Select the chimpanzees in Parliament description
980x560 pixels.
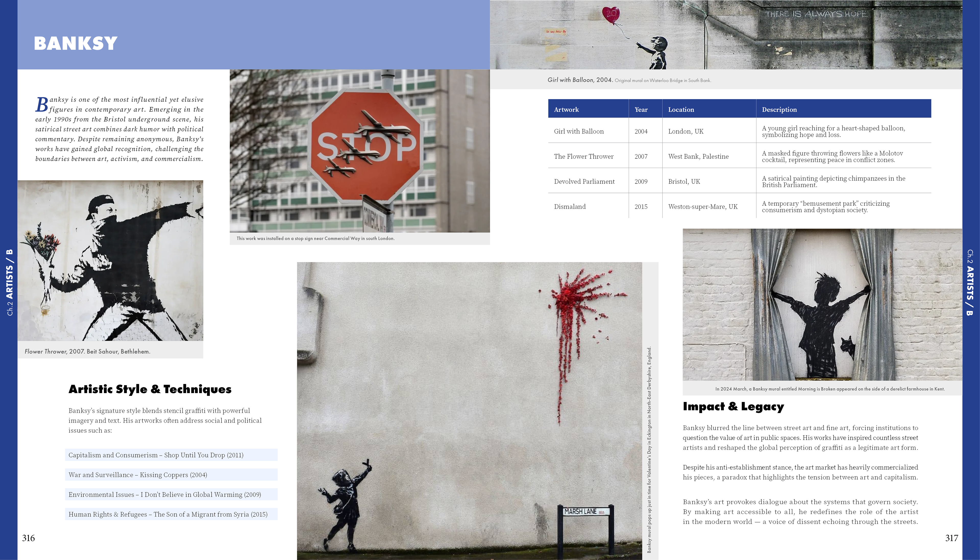(x=834, y=181)
